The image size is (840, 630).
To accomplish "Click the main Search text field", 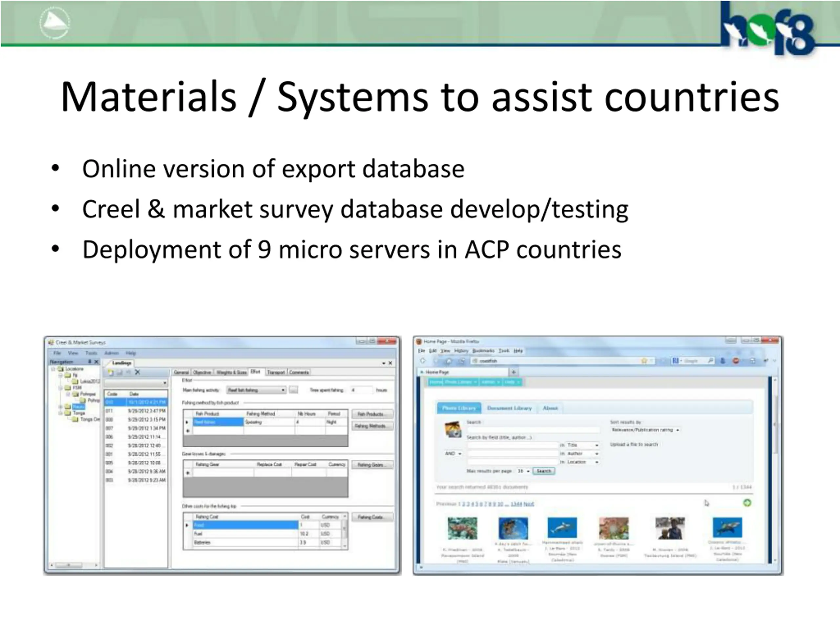I will 533,430.
